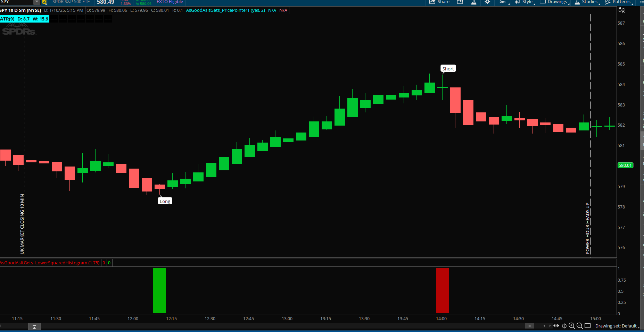Screen dimensions: 644x332
Task: Click the AsGoodAsItGets_PricePointer1 study label
Action: tap(225, 10)
